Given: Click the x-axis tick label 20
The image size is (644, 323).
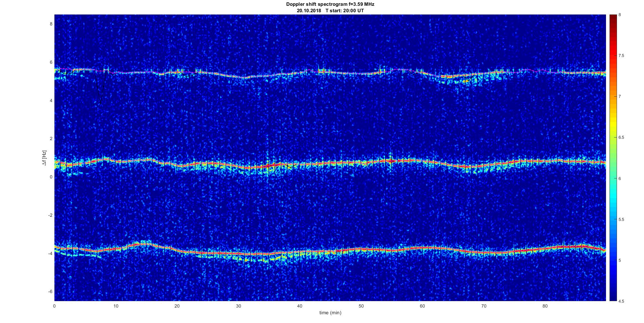Looking at the screenshot, I should point(177,306).
